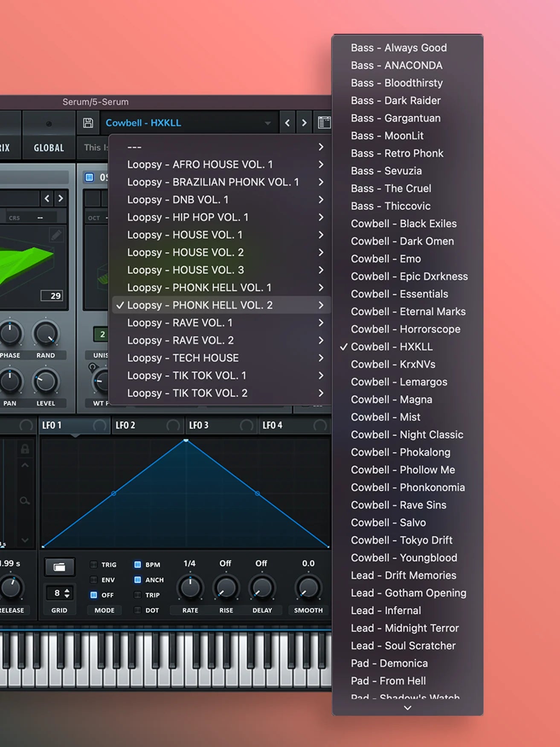The height and width of the screenshot is (747, 560).
Task: Click the LFO SMOOTH knob
Action: point(308,588)
